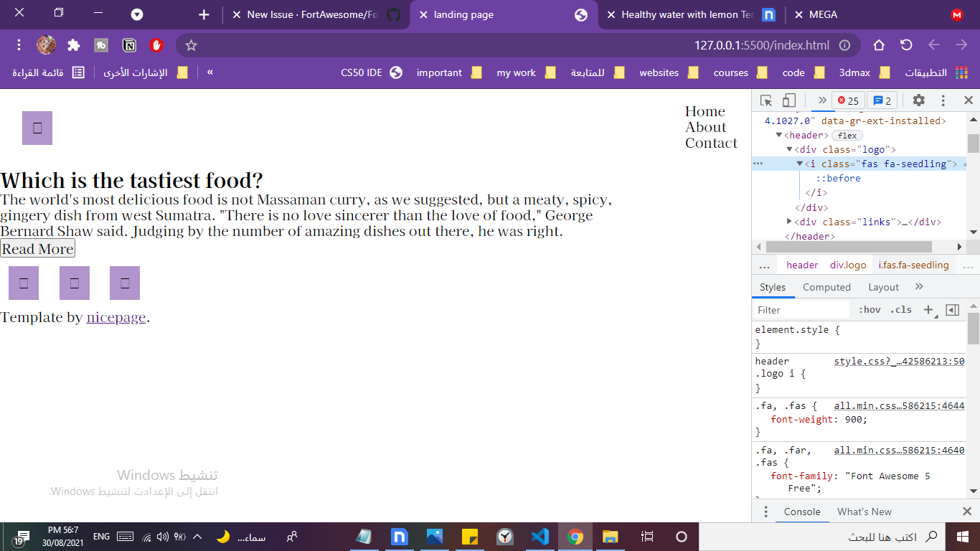Open Visual Studio Code from the taskbar
980x551 pixels.
pos(540,537)
